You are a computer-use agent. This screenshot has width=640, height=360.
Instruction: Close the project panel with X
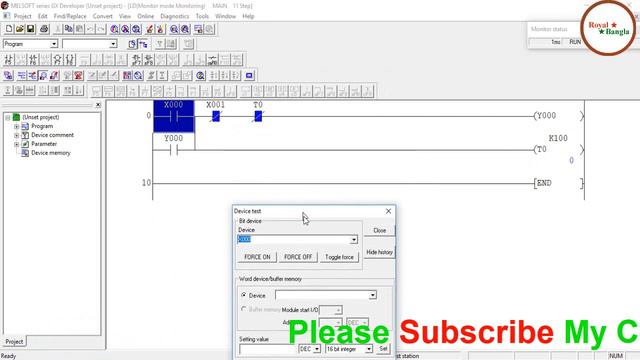[98, 105]
